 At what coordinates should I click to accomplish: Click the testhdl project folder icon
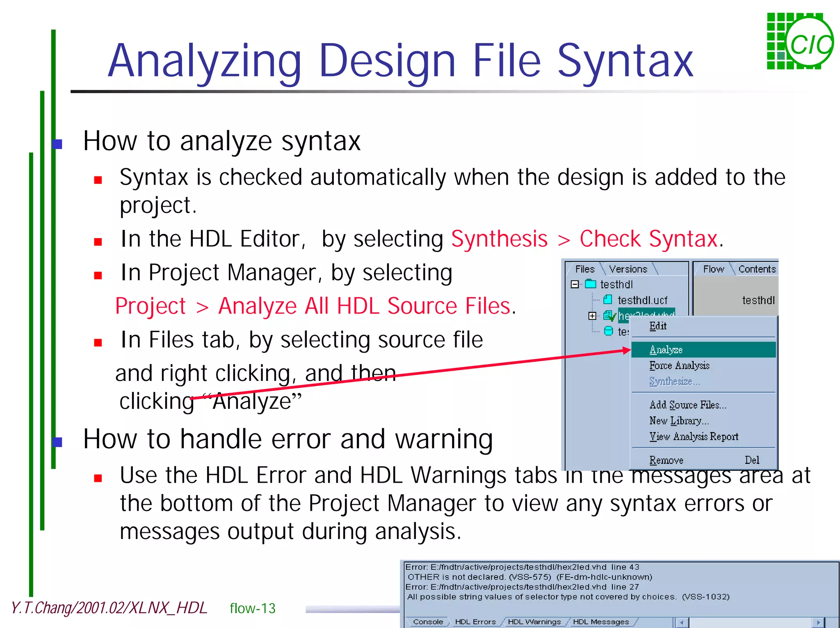[x=590, y=284]
